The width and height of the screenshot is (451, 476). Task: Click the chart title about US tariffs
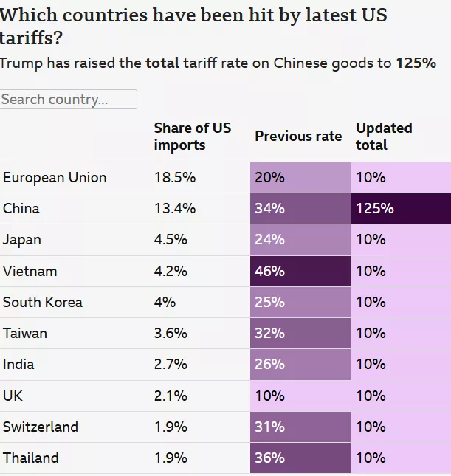tap(193, 26)
